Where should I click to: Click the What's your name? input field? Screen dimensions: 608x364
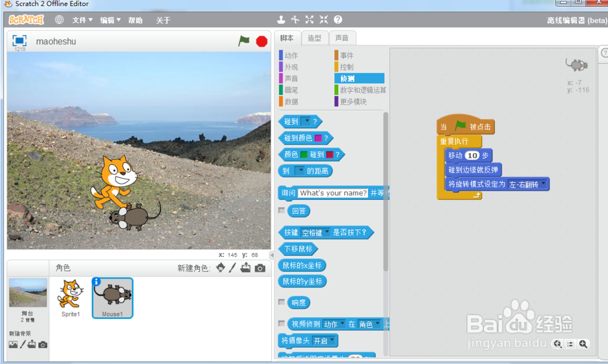click(x=333, y=193)
